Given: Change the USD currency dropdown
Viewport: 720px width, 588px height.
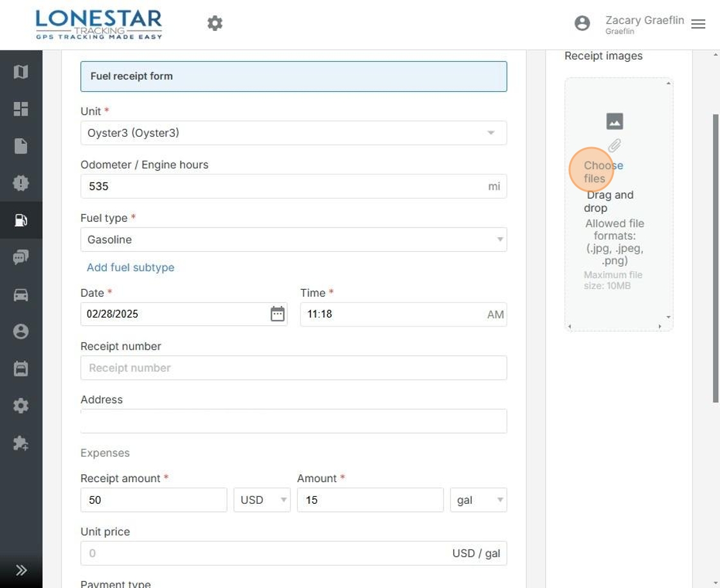Looking at the screenshot, I should point(262,500).
